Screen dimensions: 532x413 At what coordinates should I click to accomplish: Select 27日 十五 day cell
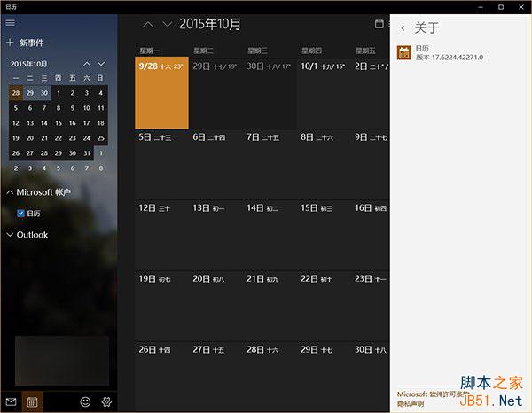[x=215, y=377]
